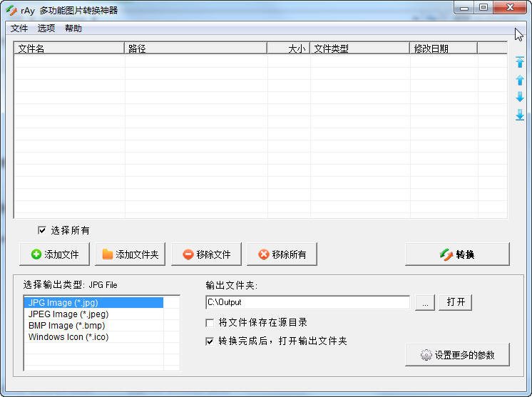Start conversion with the 转换 button
Viewport: 532px width, 397px height.
pos(457,254)
